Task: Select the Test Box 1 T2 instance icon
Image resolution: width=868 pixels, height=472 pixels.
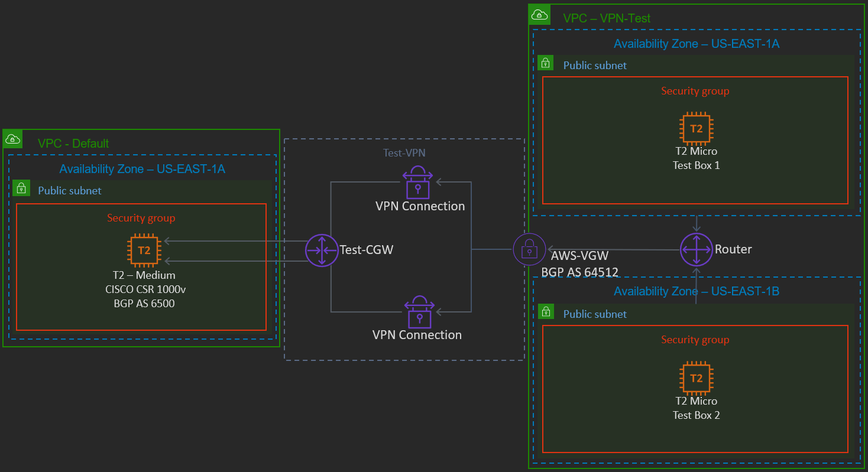Action: pyautogui.click(x=696, y=129)
